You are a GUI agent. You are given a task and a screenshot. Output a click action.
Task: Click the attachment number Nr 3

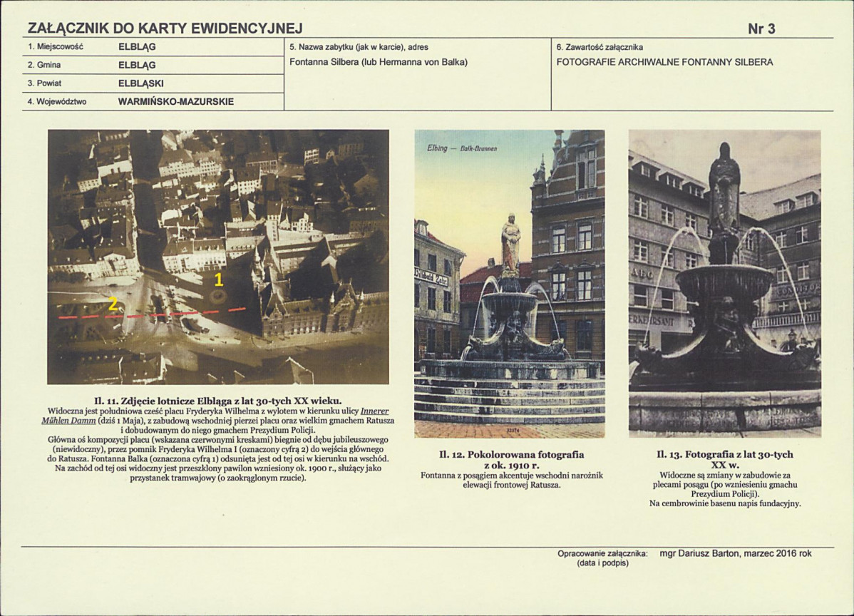(761, 29)
